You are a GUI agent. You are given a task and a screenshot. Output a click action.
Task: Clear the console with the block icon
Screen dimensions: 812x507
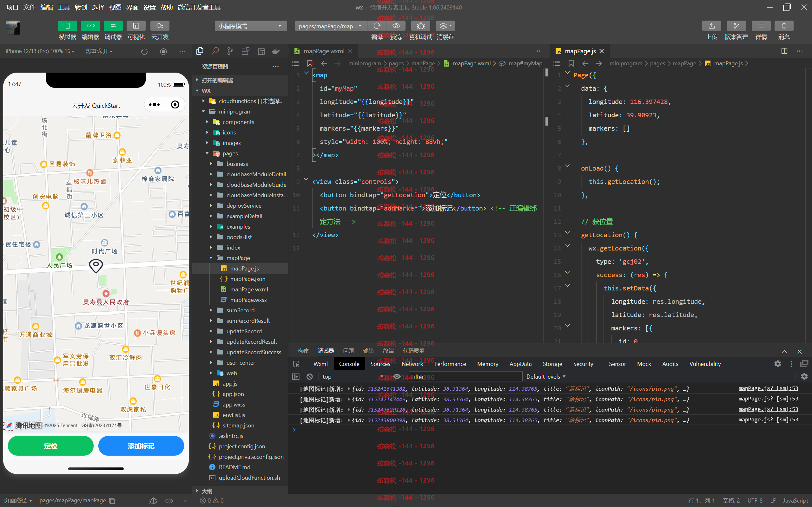pos(309,377)
